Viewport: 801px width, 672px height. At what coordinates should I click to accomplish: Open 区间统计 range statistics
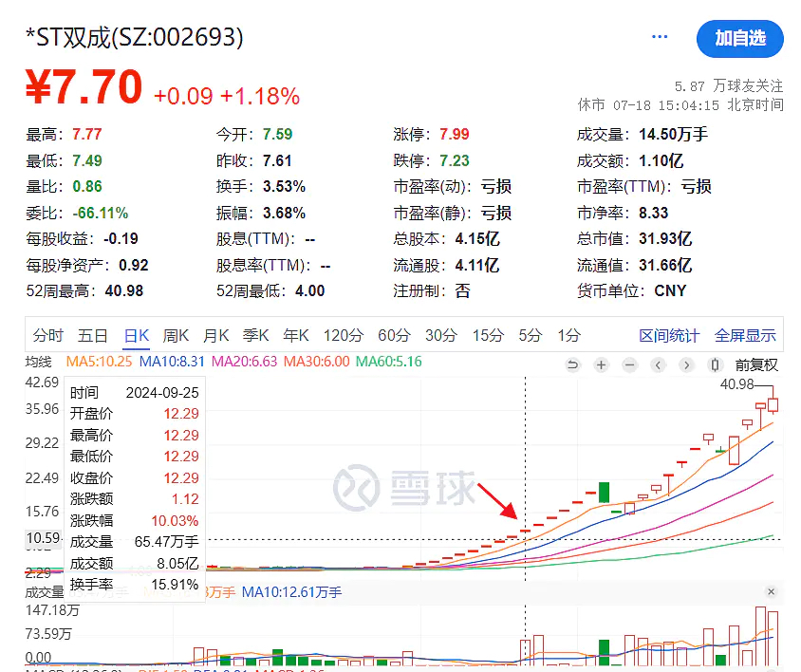669,336
